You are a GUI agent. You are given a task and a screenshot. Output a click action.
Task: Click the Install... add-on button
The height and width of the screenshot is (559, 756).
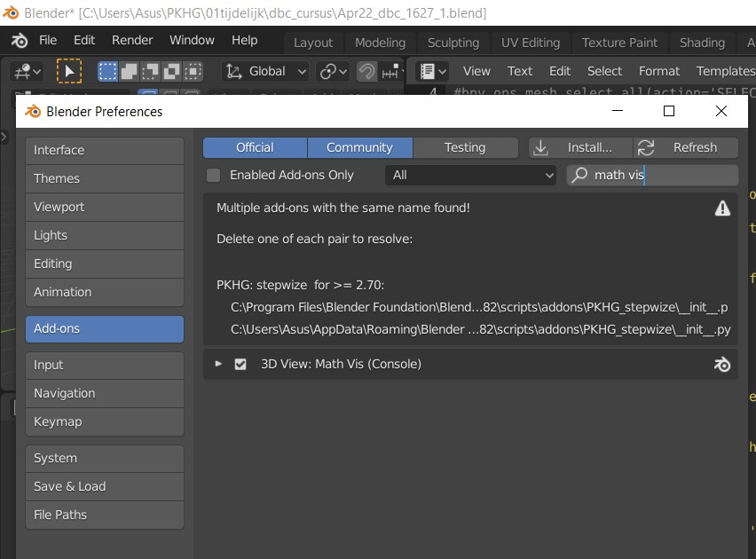[x=580, y=147]
